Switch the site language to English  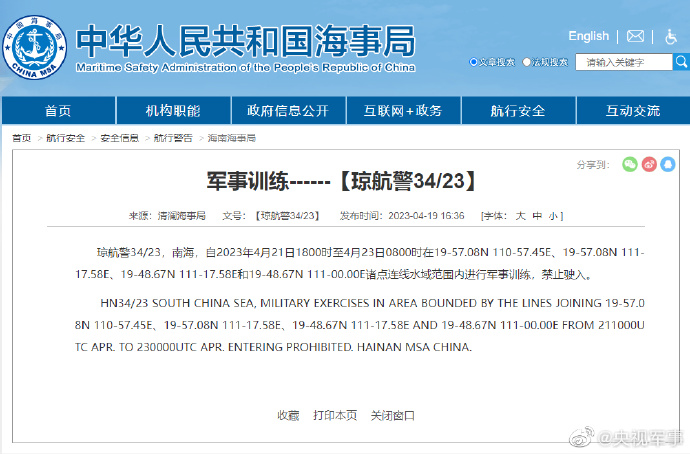point(588,36)
